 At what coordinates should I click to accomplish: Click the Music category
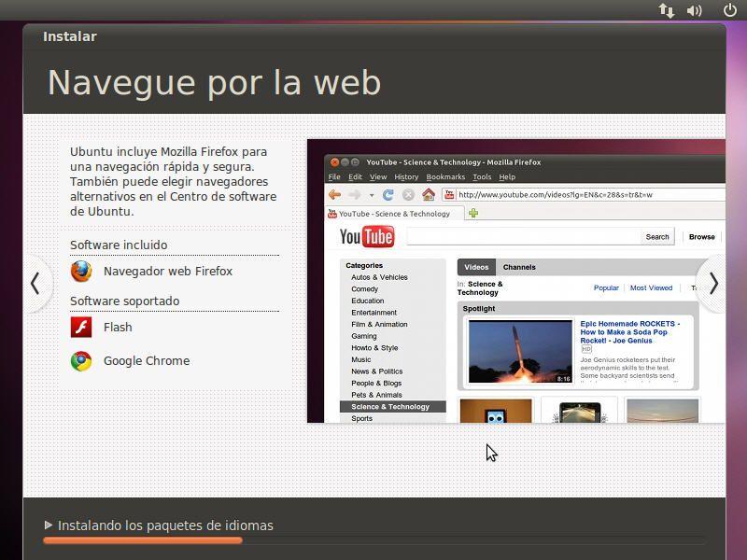tap(361, 359)
